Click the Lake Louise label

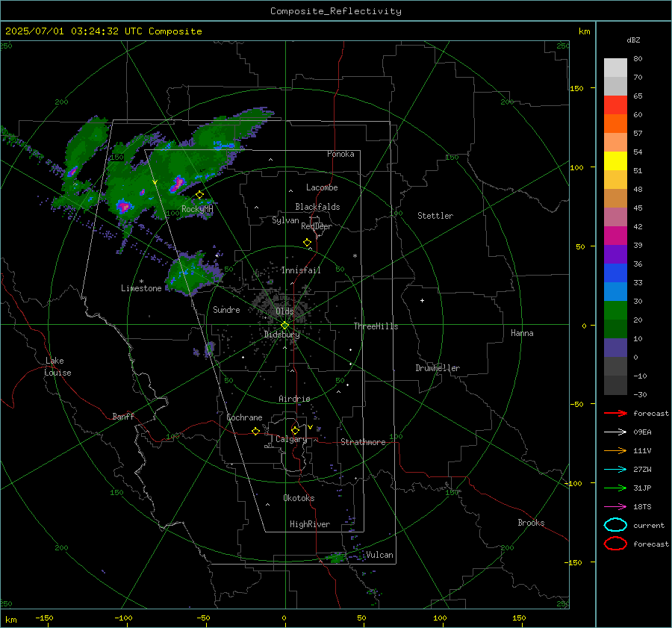(x=57, y=367)
